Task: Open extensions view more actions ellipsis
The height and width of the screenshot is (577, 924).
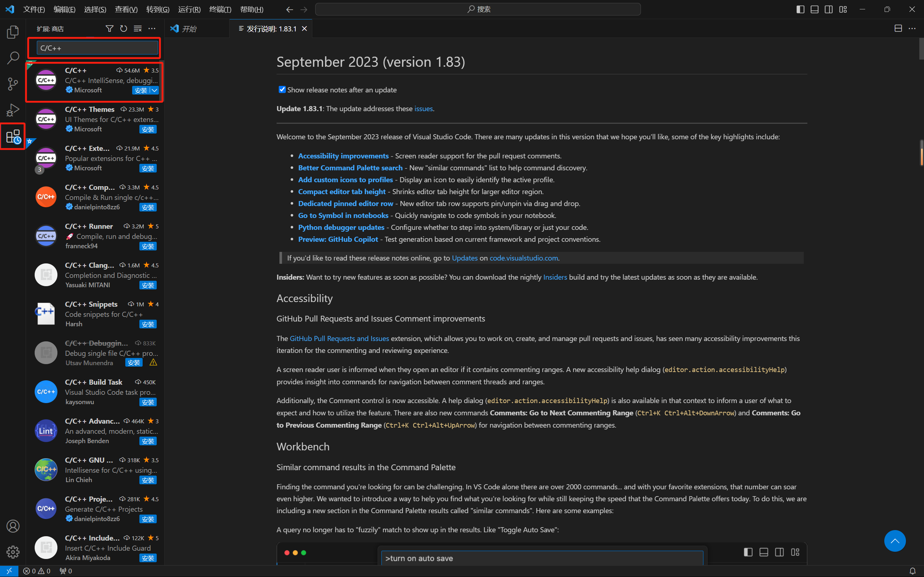Action: 152,29
